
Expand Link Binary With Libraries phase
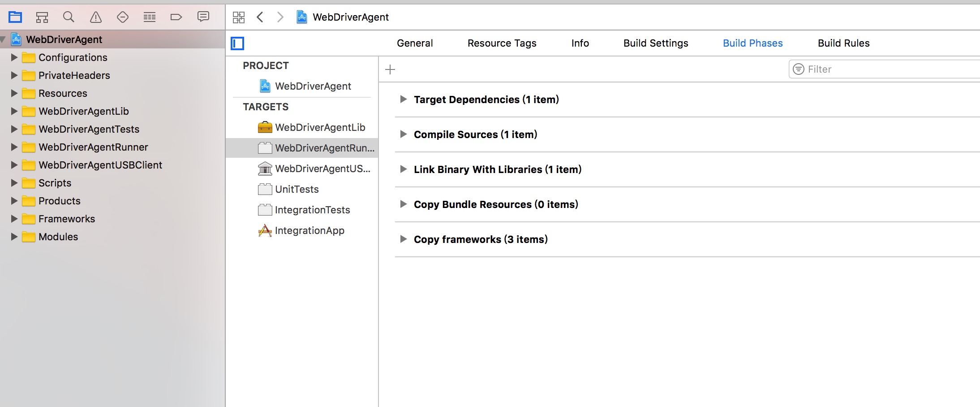pyautogui.click(x=403, y=169)
